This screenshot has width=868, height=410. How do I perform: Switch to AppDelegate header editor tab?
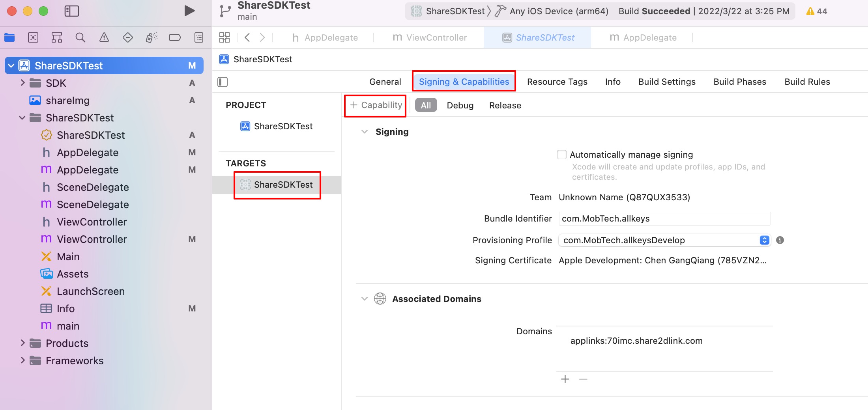pyautogui.click(x=325, y=37)
